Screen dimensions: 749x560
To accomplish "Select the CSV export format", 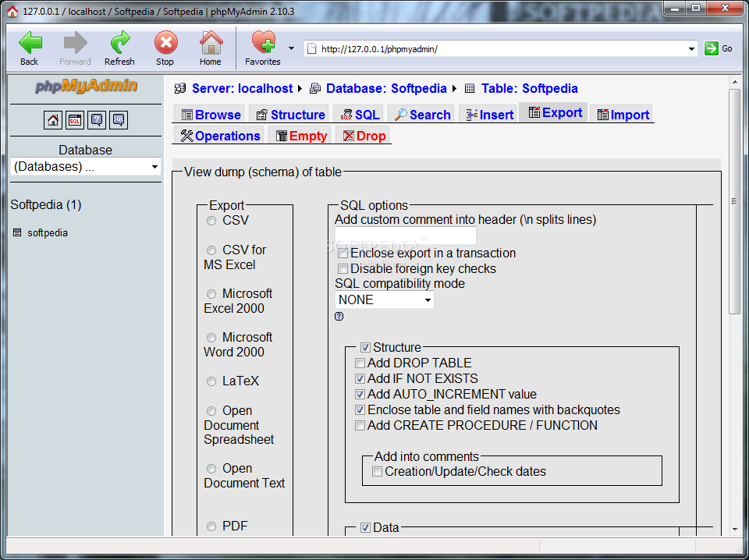I will pyautogui.click(x=211, y=221).
